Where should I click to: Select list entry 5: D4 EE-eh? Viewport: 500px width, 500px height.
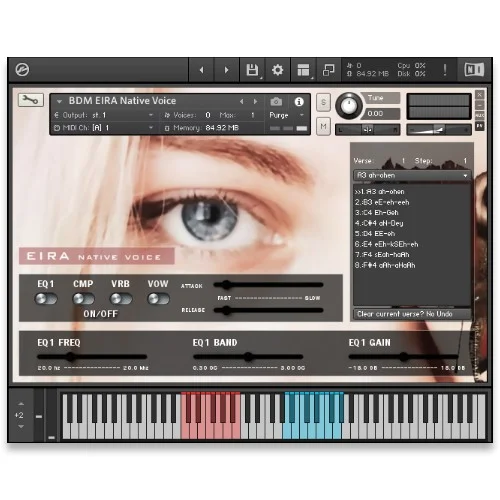[412, 234]
